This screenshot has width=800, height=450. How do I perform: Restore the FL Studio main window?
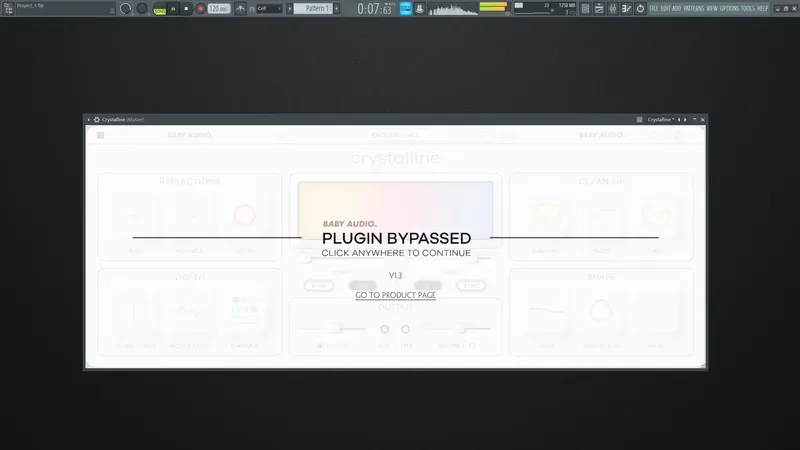(786, 9)
